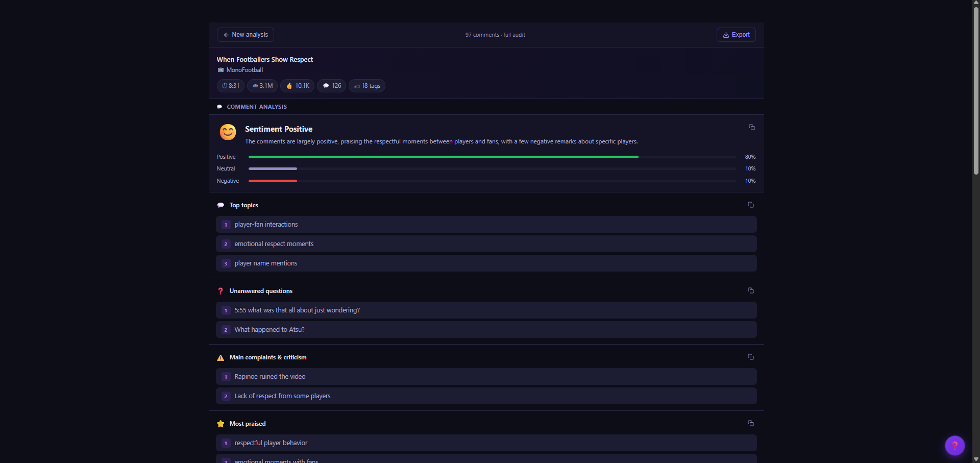The height and width of the screenshot is (463, 980).
Task: Click the 126 comments chip
Action: [x=332, y=86]
